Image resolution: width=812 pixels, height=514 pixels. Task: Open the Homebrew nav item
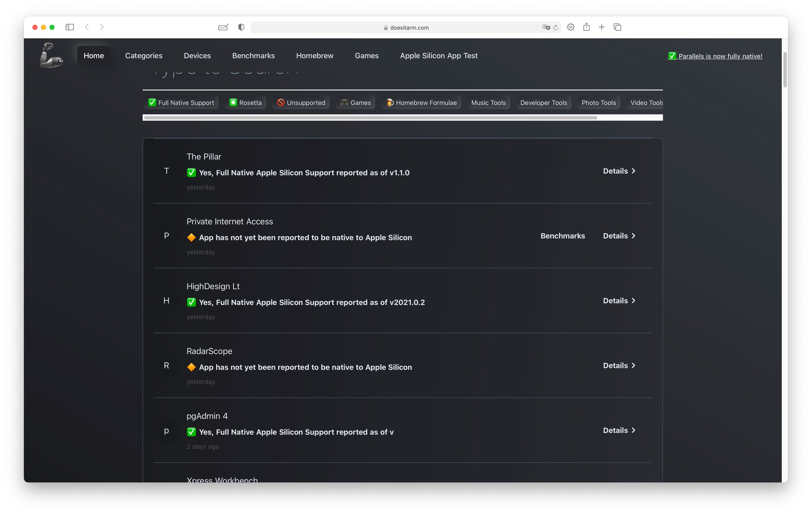coord(315,56)
